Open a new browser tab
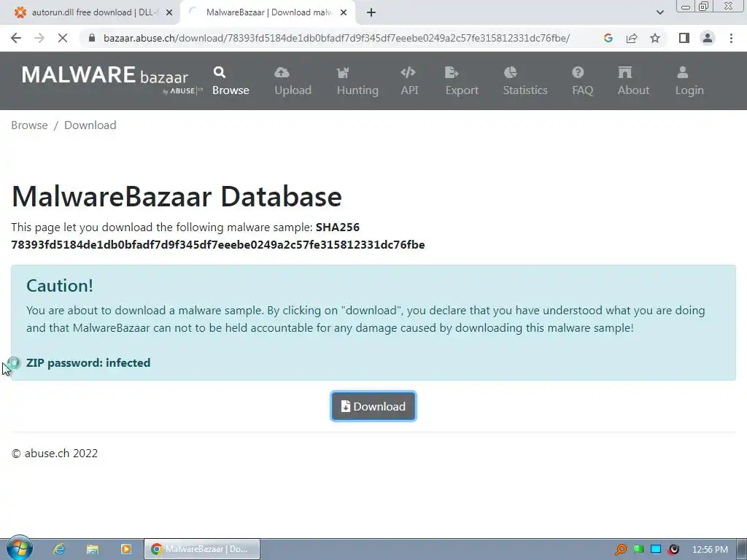The height and width of the screenshot is (560, 747). tap(371, 13)
